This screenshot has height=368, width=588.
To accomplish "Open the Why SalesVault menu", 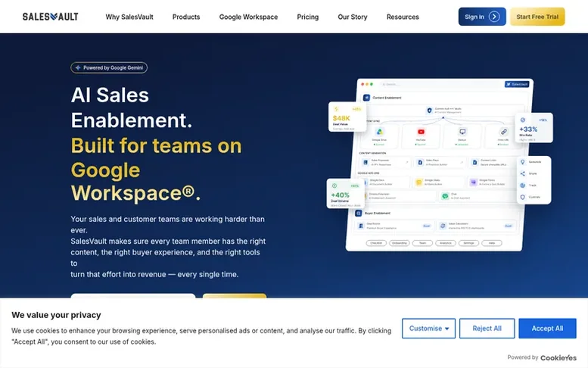I will pos(129,17).
